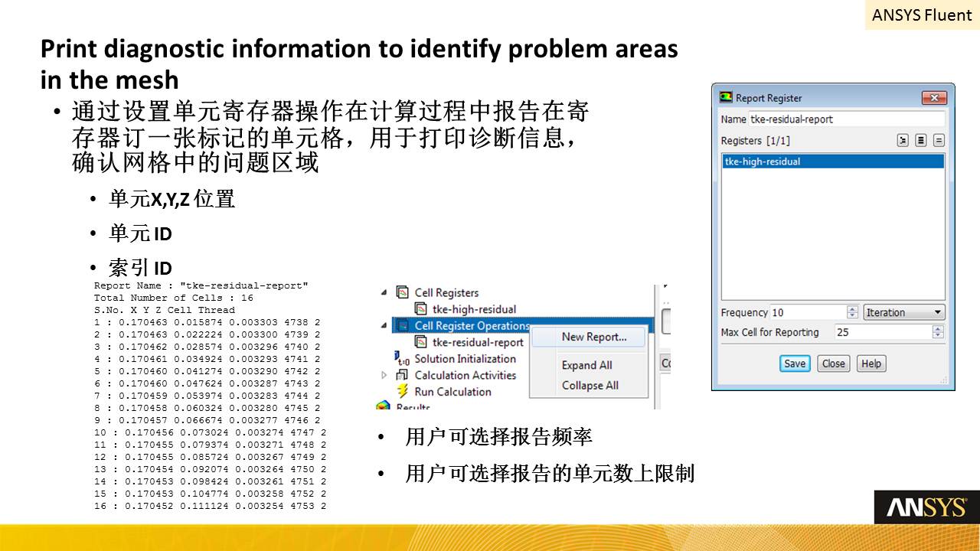Click the Max Cell for Reporting field
The width and height of the screenshot is (980, 551).
[x=884, y=332]
